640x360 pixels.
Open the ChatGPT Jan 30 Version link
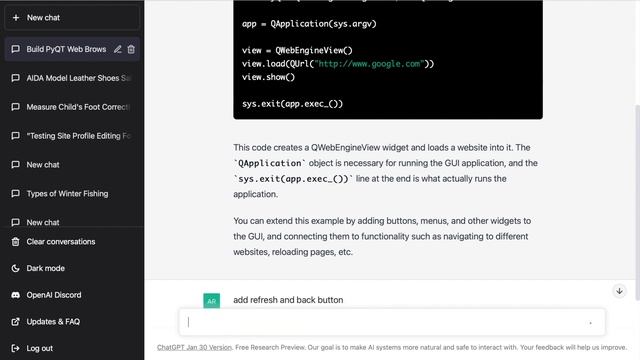point(194,347)
